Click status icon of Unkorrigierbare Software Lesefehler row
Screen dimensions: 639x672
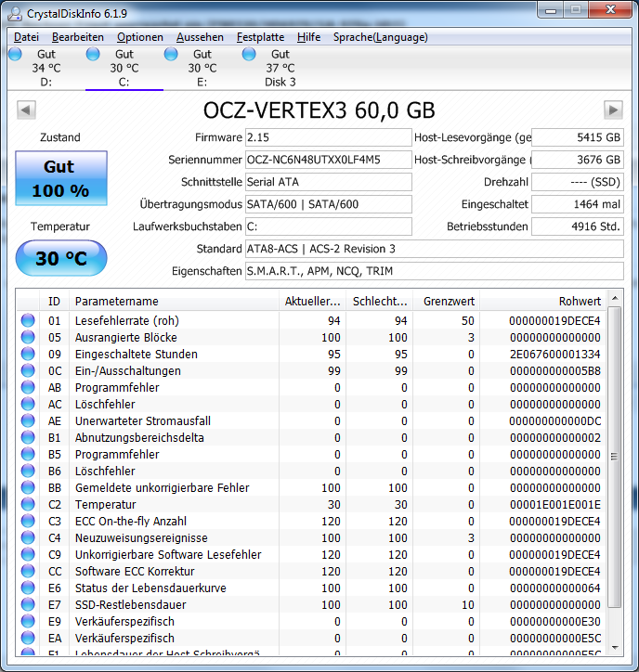[28, 554]
